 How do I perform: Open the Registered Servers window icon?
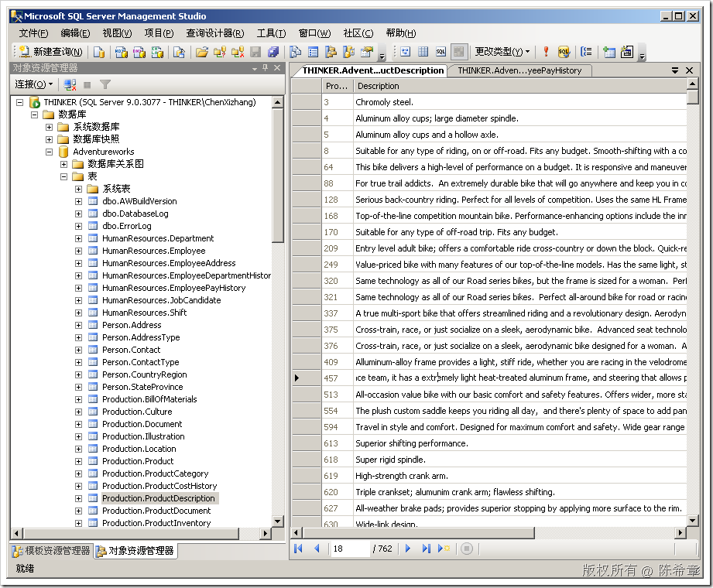[296, 52]
